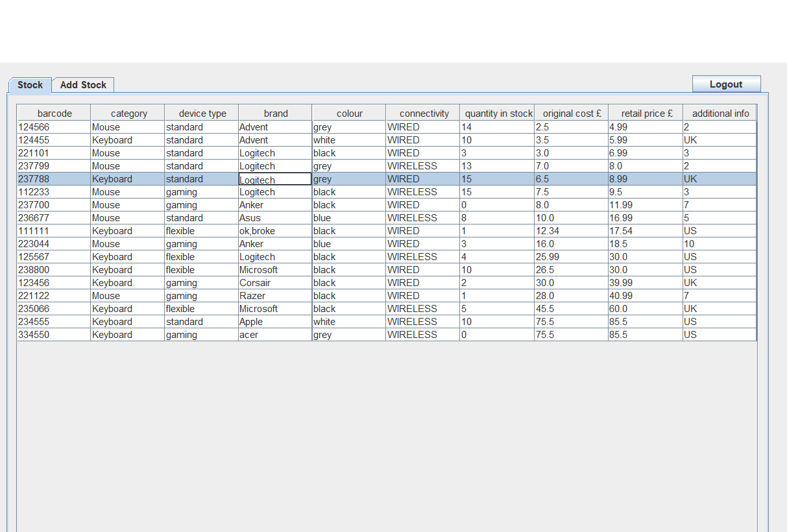787x532 pixels.
Task: Click retail price cell 11.99
Action: click(x=646, y=205)
